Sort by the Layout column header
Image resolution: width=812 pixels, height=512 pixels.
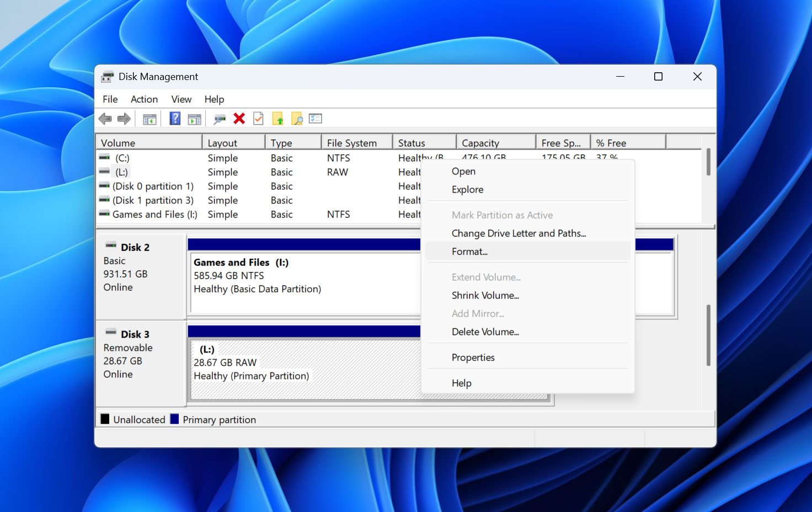tap(233, 142)
